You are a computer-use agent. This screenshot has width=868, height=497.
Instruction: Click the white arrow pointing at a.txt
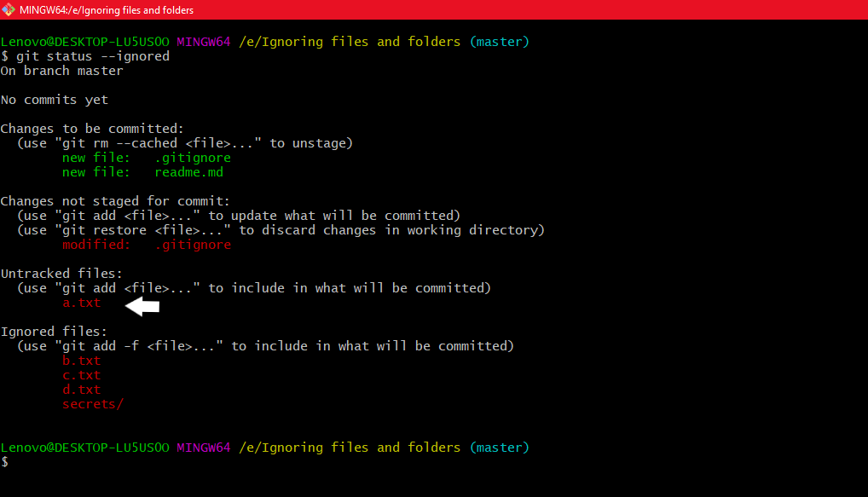(x=142, y=305)
